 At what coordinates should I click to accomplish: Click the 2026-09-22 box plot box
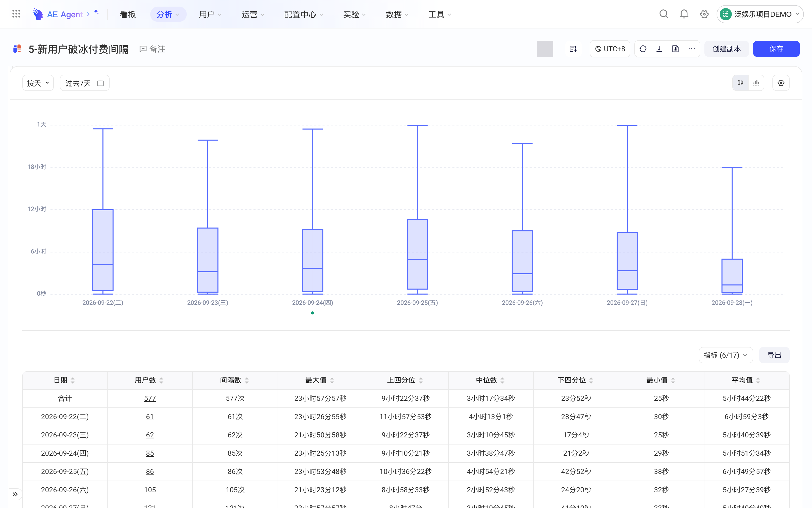point(103,250)
